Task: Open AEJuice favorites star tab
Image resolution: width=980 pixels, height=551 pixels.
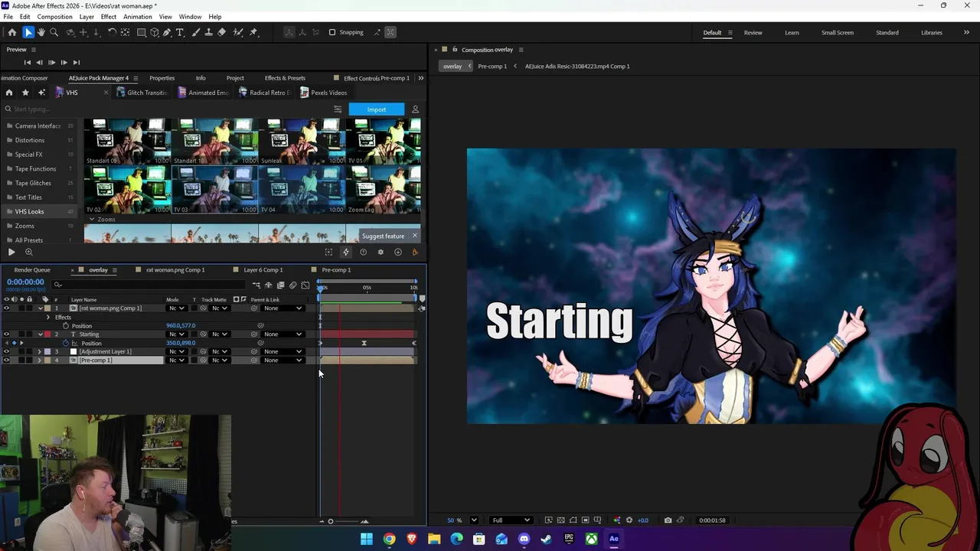Action: tap(25, 93)
